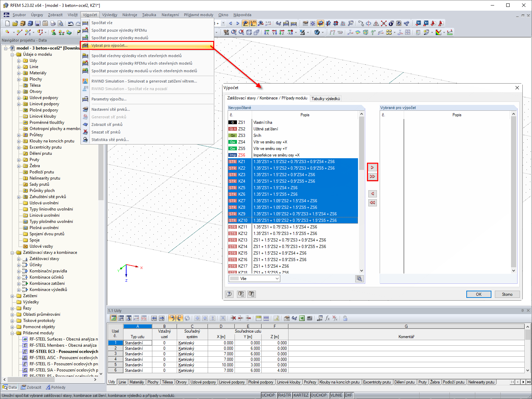The image size is (532, 399).
Task: Click the color scale panel icon
Action: pos(438,32)
